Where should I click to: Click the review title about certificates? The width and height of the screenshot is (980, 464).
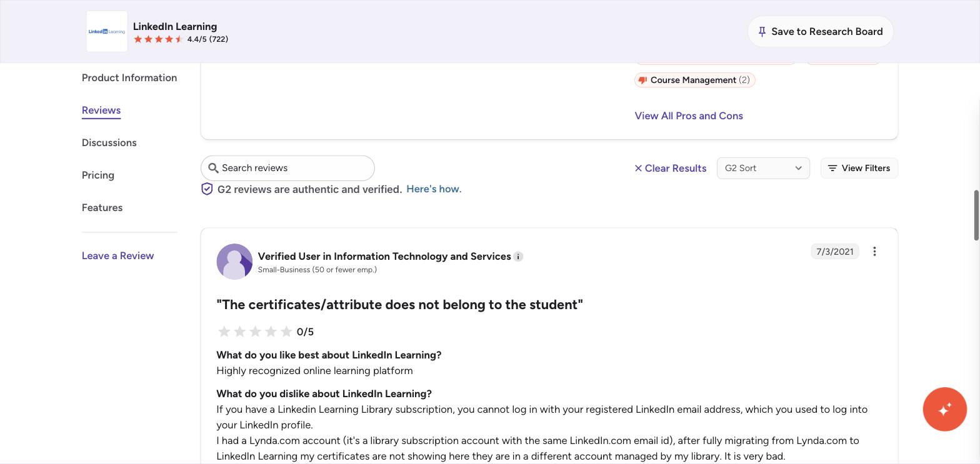coord(400,304)
